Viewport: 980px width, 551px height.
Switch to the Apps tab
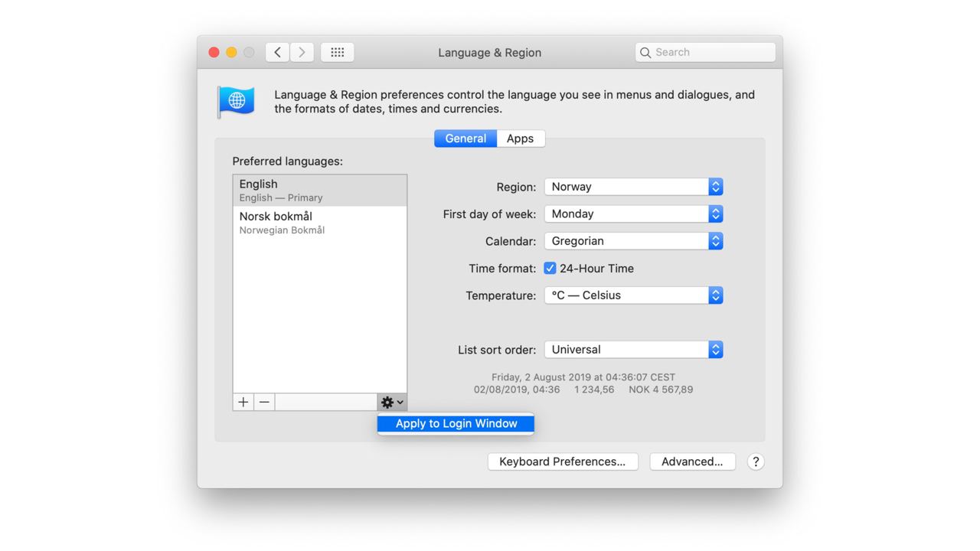coord(520,139)
